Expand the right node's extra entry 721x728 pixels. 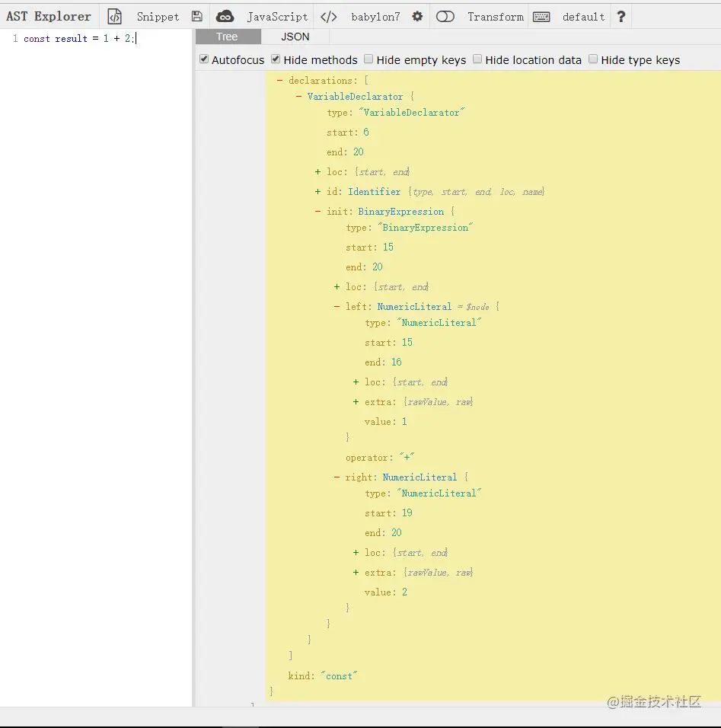(356, 573)
